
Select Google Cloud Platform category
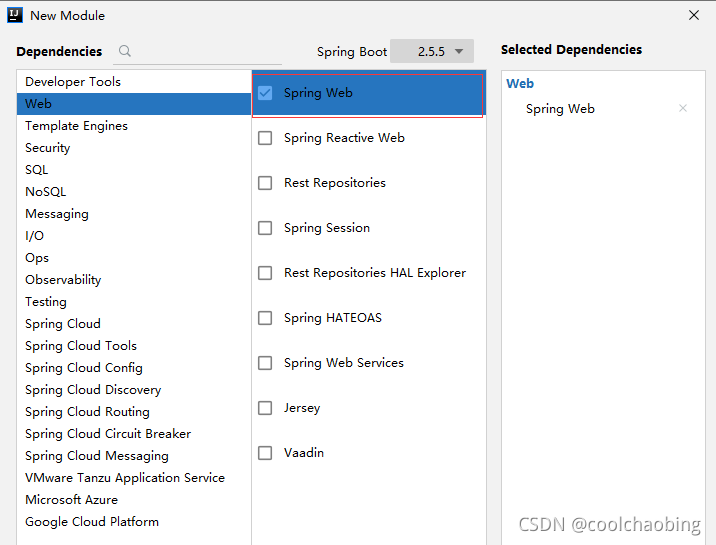(x=134, y=522)
